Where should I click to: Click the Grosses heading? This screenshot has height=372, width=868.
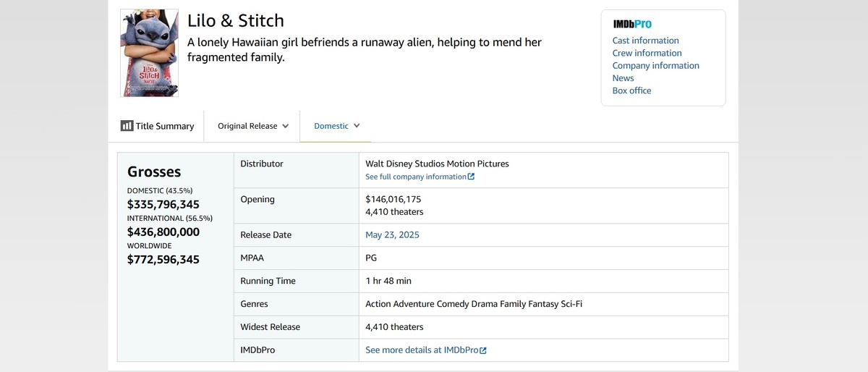click(154, 172)
